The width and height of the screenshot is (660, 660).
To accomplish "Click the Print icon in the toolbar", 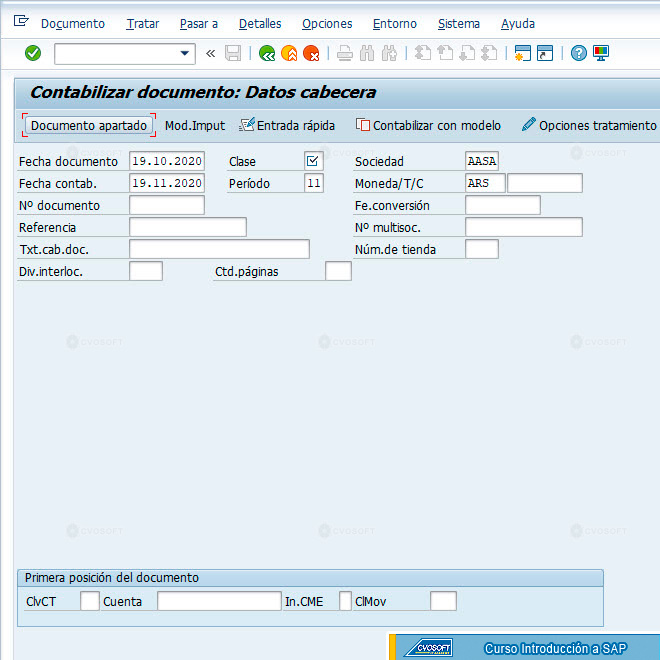I will point(345,53).
